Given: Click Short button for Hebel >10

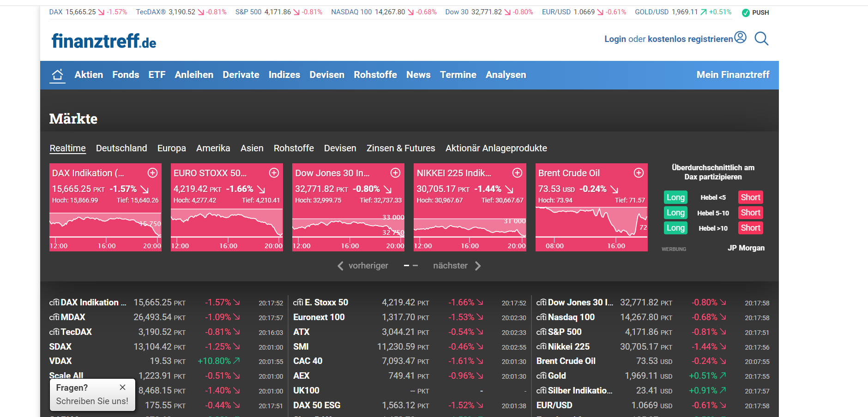Looking at the screenshot, I should pyautogui.click(x=750, y=228).
